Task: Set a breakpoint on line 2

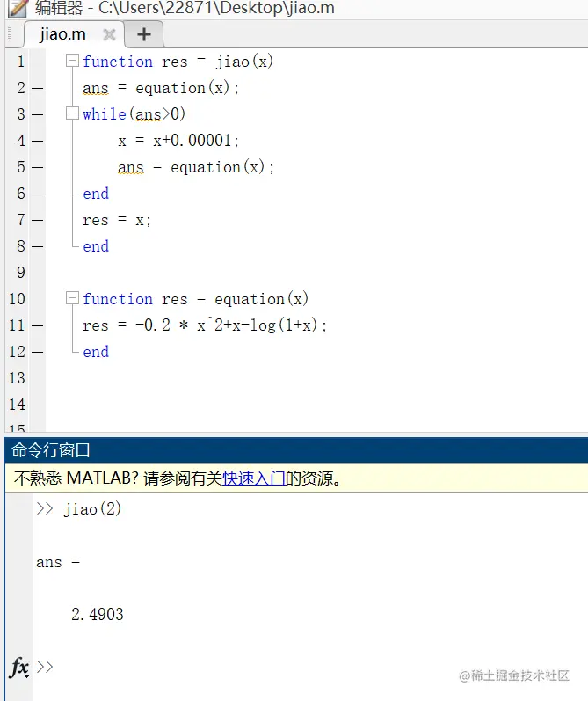Action: [38, 88]
